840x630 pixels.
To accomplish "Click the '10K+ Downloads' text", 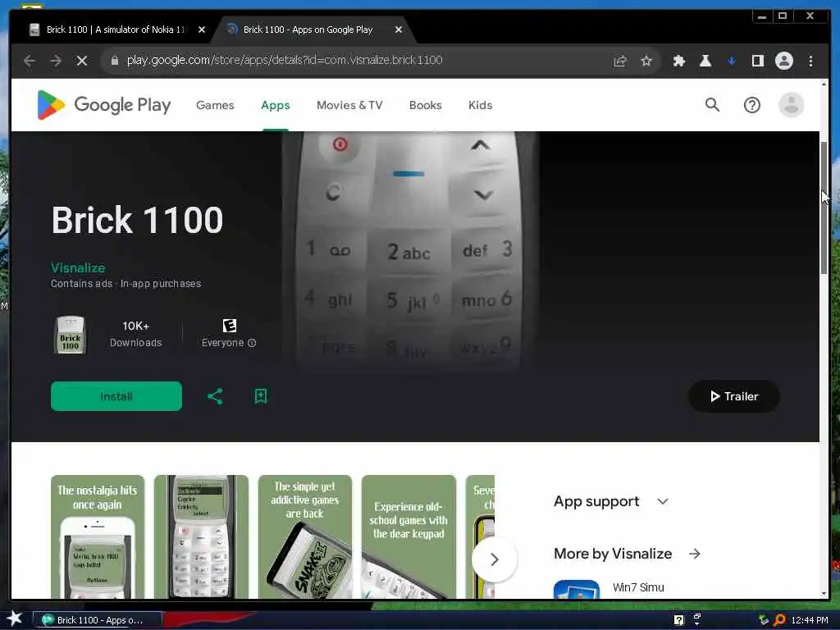I will [135, 334].
